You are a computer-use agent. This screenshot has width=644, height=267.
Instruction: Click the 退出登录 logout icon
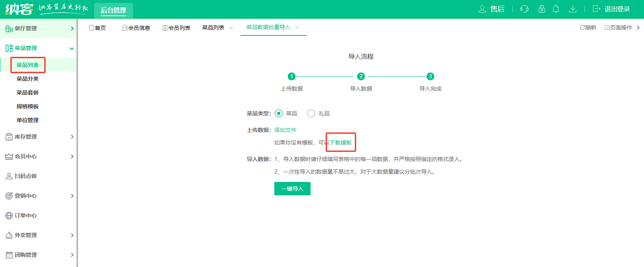click(x=596, y=9)
